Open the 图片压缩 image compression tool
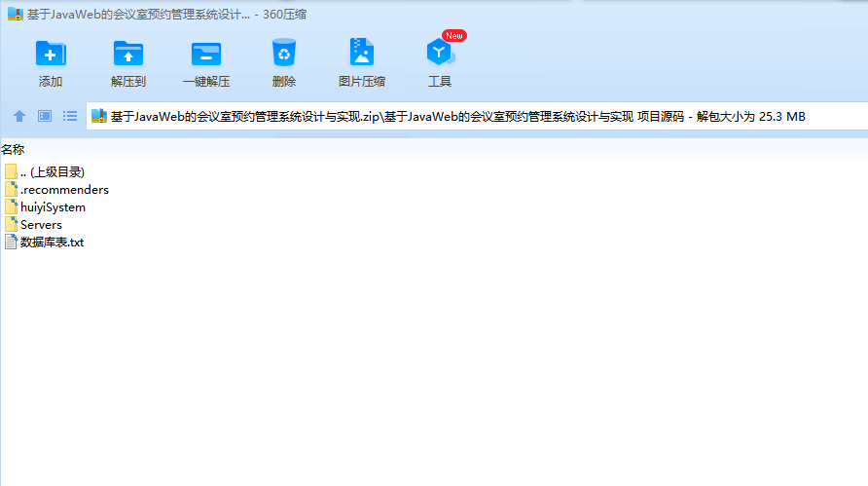 [x=361, y=52]
